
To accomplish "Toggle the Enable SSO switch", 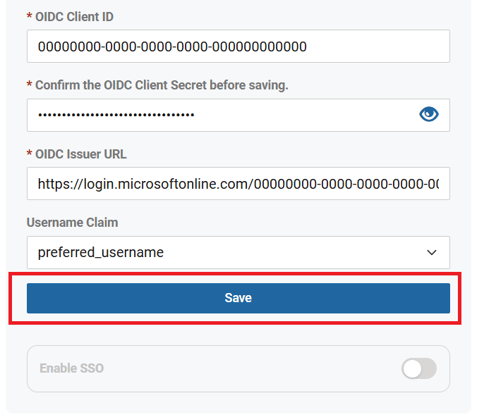I will [419, 368].
